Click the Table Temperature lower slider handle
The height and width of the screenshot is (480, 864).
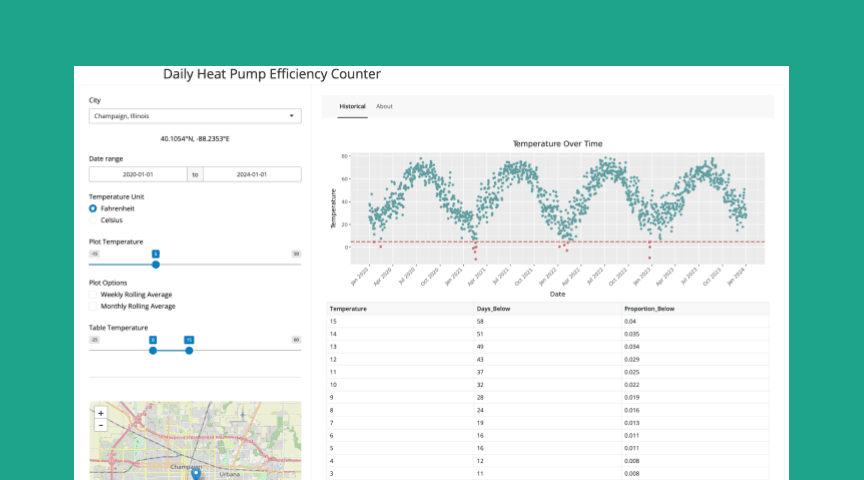point(153,350)
